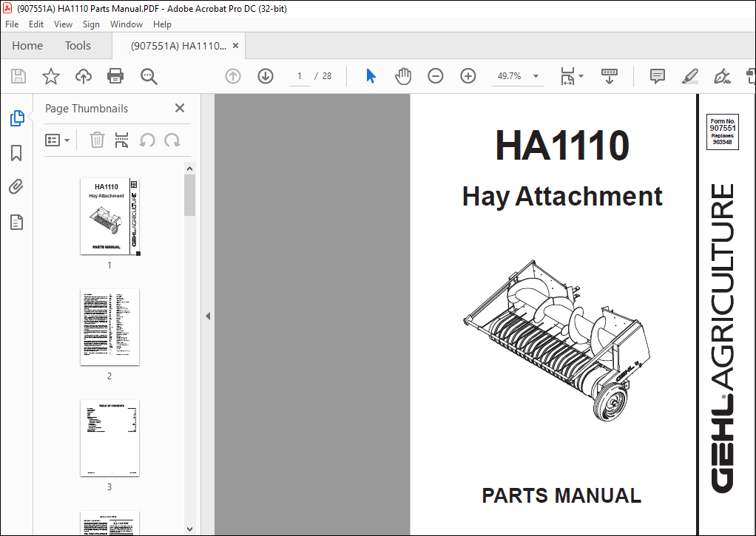
Task: Click the read mode scrolling icon
Action: (x=610, y=76)
